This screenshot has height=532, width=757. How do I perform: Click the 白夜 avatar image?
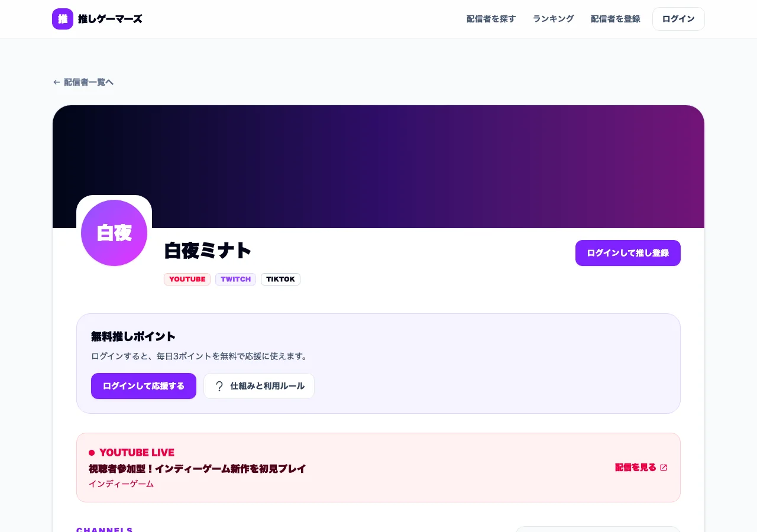pos(114,233)
